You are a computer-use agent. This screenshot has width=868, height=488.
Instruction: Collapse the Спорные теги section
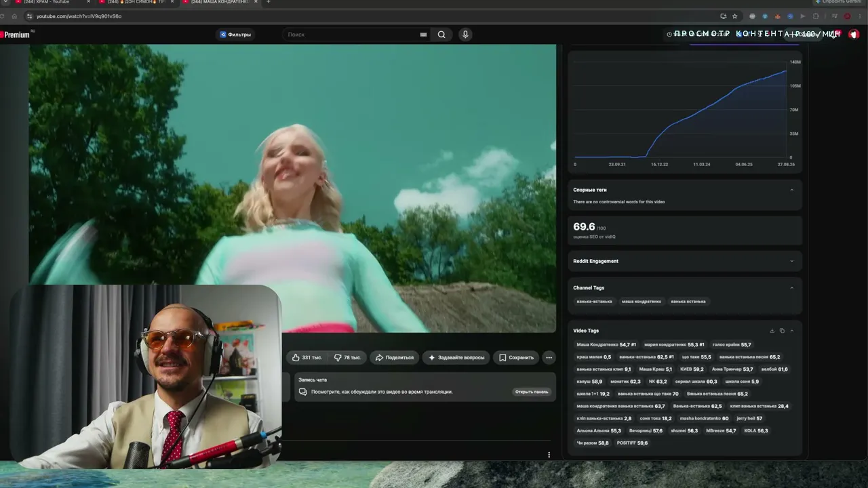pos(791,190)
